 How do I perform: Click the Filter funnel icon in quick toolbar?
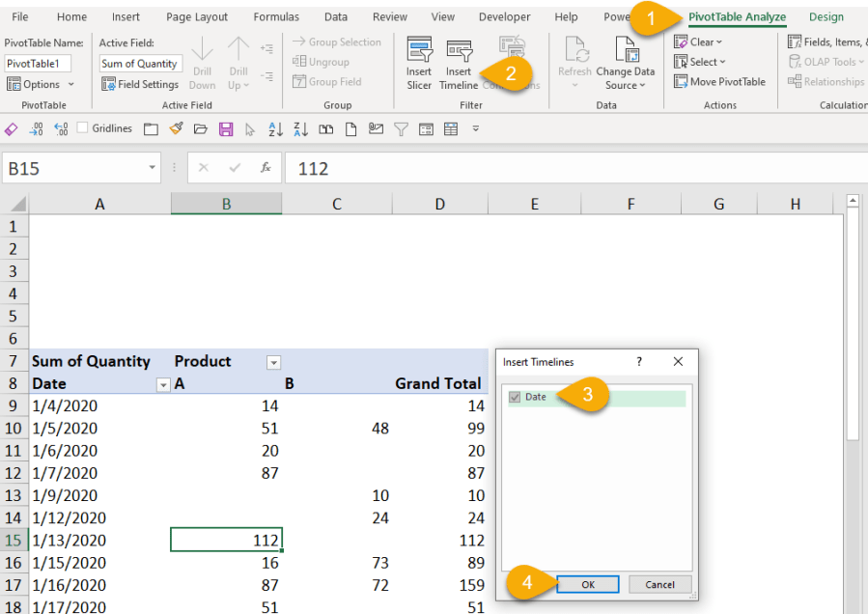(401, 129)
